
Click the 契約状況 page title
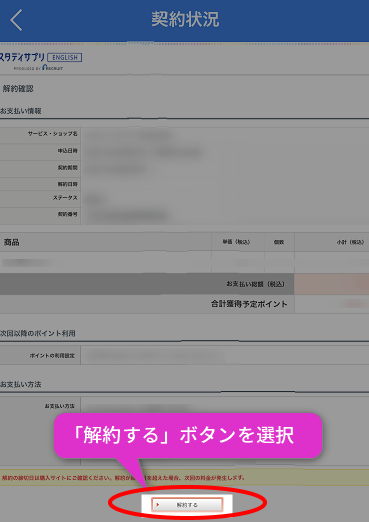(x=185, y=19)
